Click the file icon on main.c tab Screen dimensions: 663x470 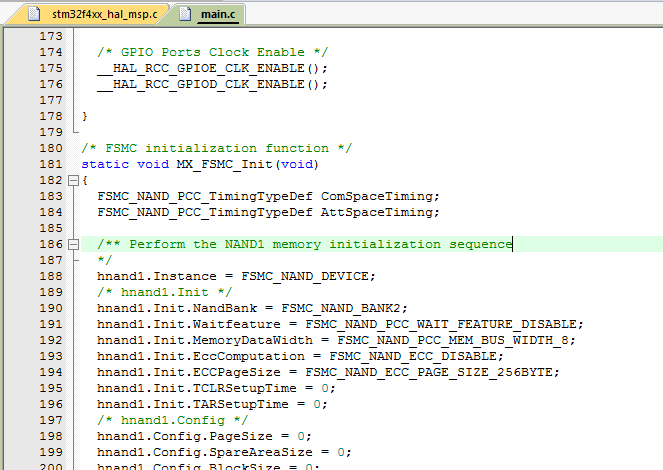pyautogui.click(x=185, y=14)
